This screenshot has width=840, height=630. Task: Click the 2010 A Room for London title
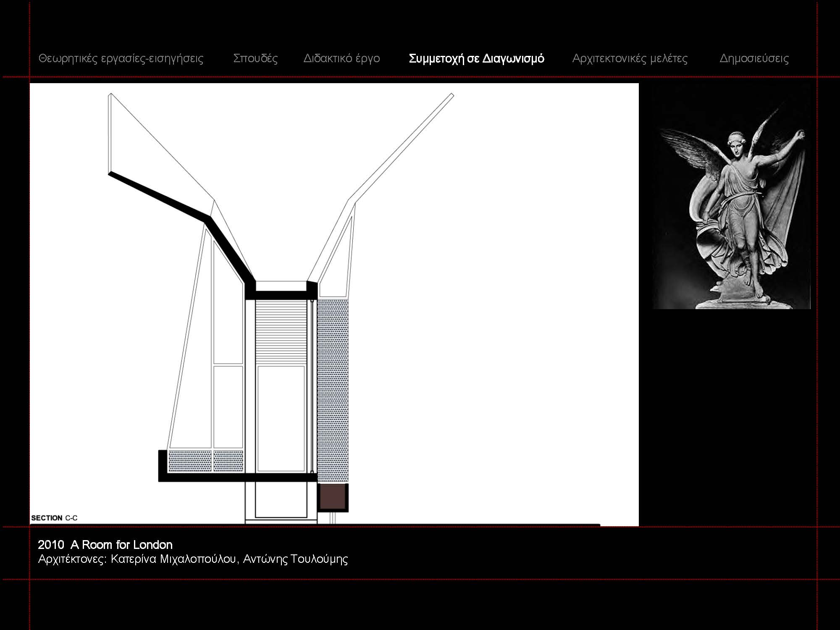coord(105,545)
